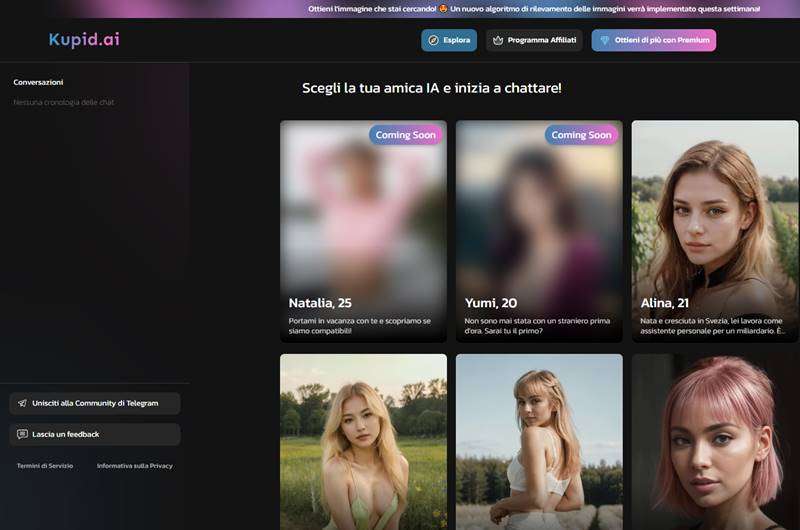The width and height of the screenshot is (800, 530).
Task: Open Alina, 21 profile card
Action: [x=715, y=231]
